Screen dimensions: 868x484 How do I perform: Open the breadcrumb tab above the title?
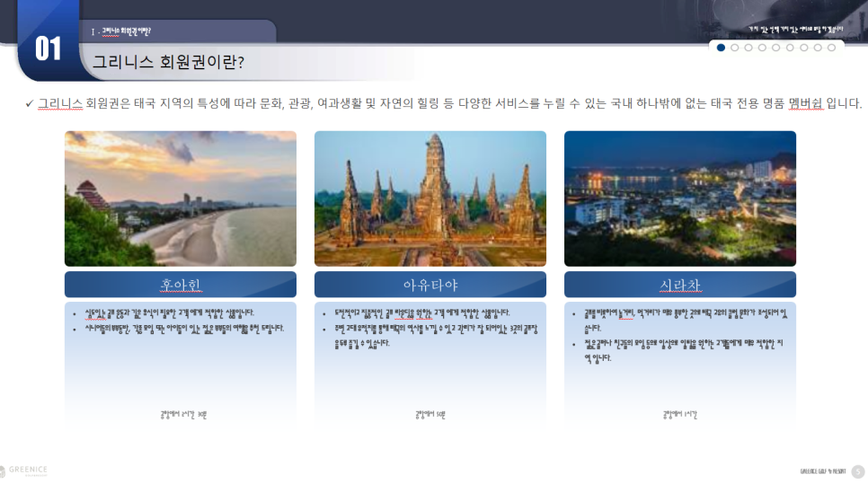point(177,31)
